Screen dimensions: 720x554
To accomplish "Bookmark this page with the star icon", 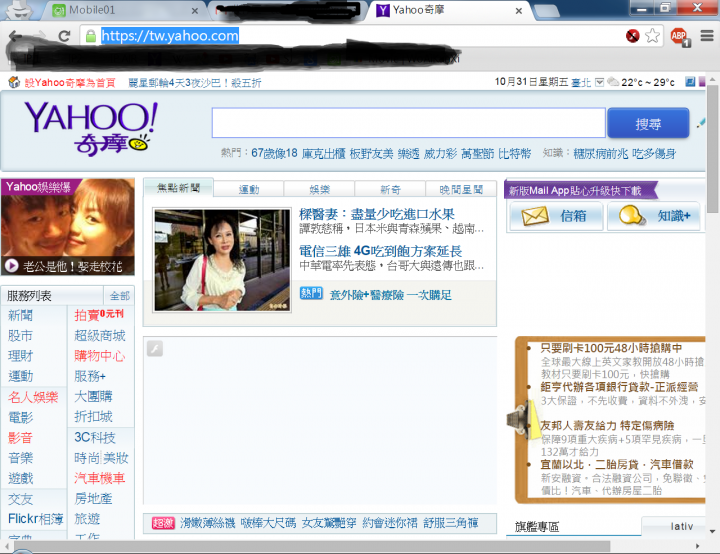I will (x=652, y=36).
